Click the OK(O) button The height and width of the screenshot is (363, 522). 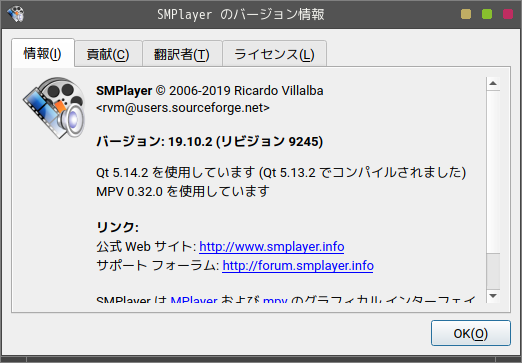(x=471, y=333)
